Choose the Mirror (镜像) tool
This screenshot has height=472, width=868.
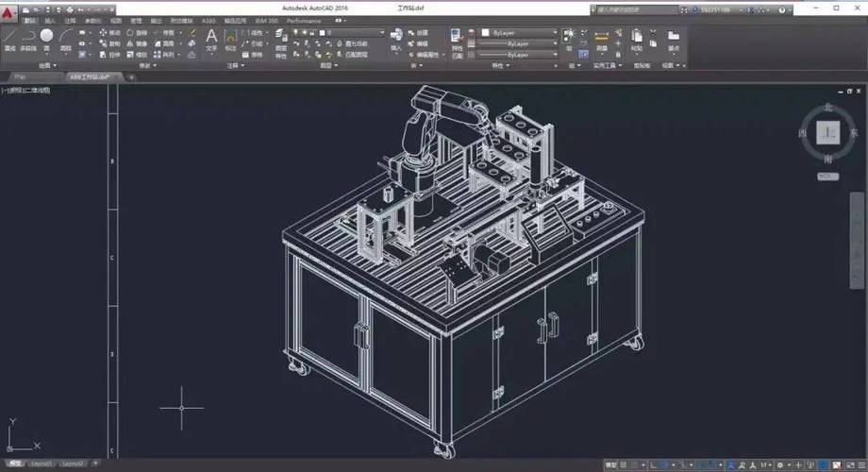click(x=137, y=43)
